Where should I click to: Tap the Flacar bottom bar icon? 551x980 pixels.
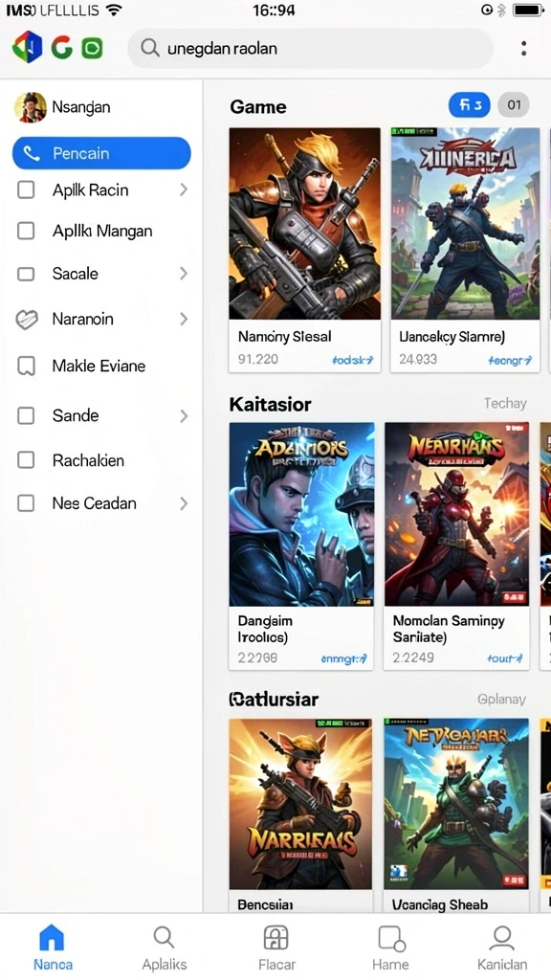click(276, 938)
